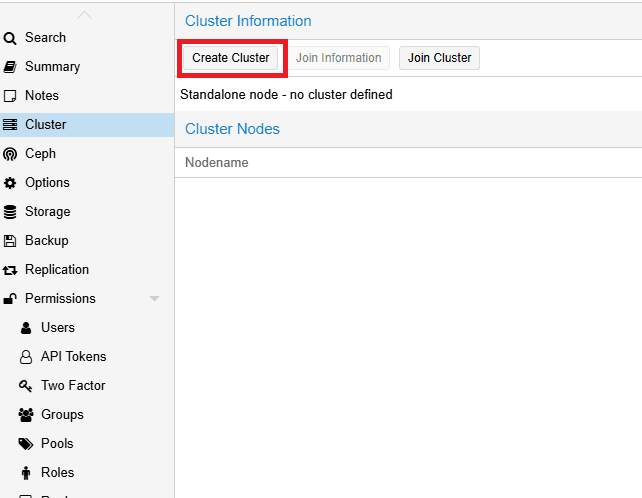Open the Replication page
This screenshot has width=642, height=498.
57,269
